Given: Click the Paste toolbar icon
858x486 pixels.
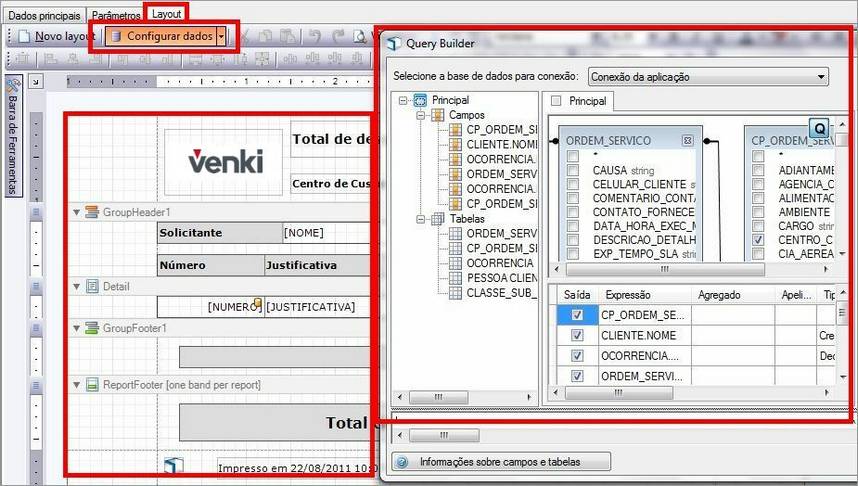Looking at the screenshot, I should coord(288,37).
